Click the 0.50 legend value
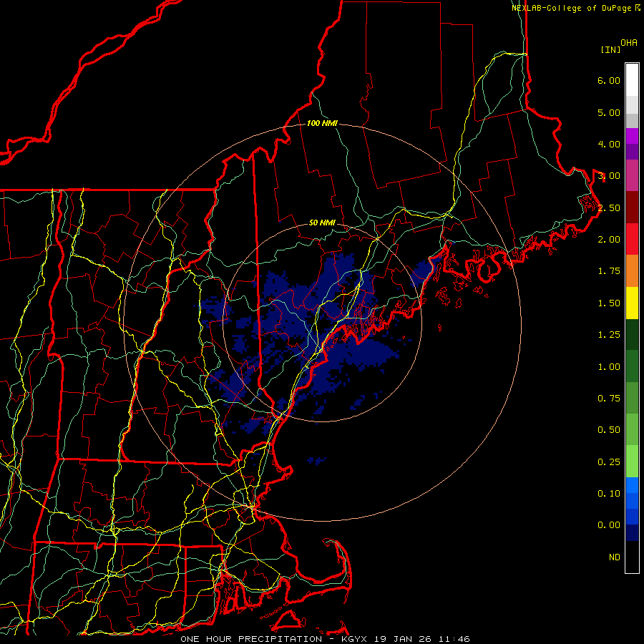Viewport: 644px width, 644px height. point(609,430)
